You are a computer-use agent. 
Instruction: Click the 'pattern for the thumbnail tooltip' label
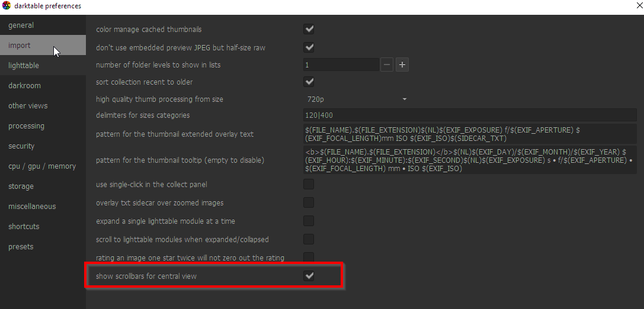180,160
